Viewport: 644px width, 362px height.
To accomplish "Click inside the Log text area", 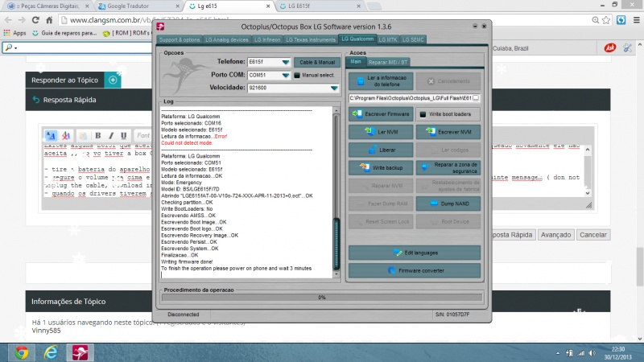I will tap(246, 192).
